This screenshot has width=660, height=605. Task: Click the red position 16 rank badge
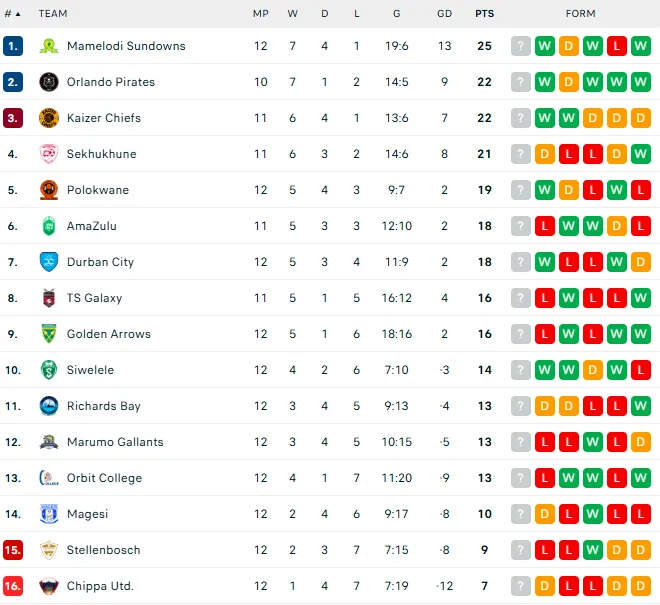click(13, 586)
